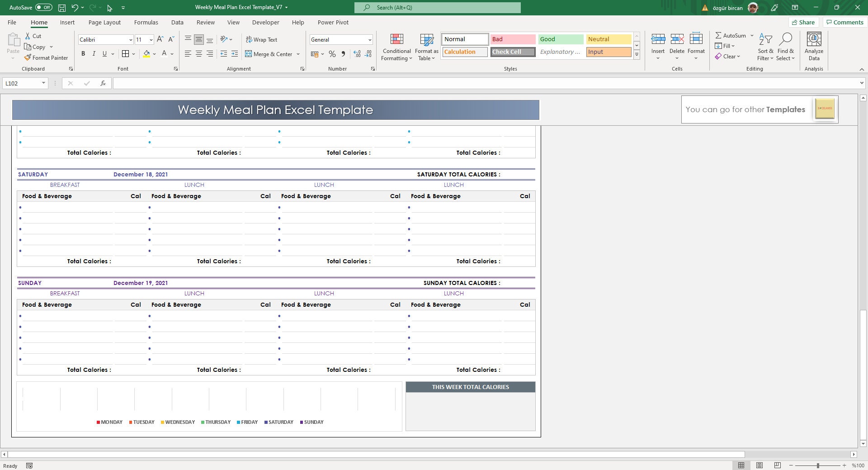Open Analyze Data tool
The width and height of the screenshot is (868, 470).
(x=814, y=47)
